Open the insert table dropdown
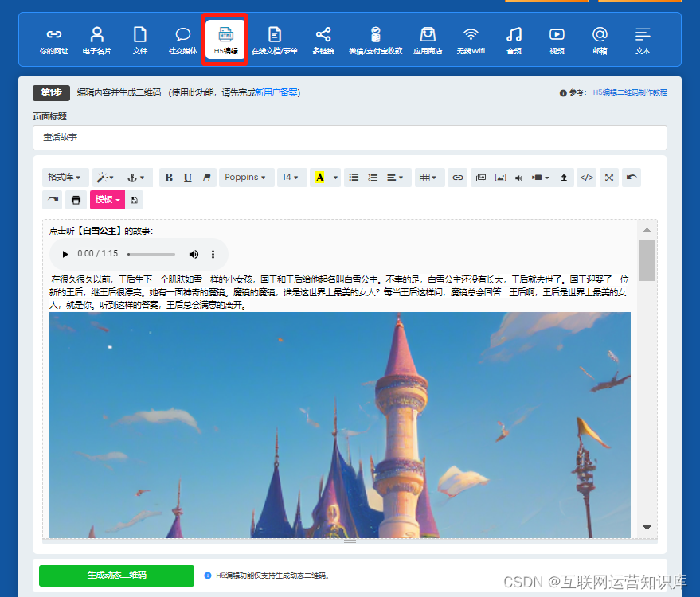 [428, 178]
